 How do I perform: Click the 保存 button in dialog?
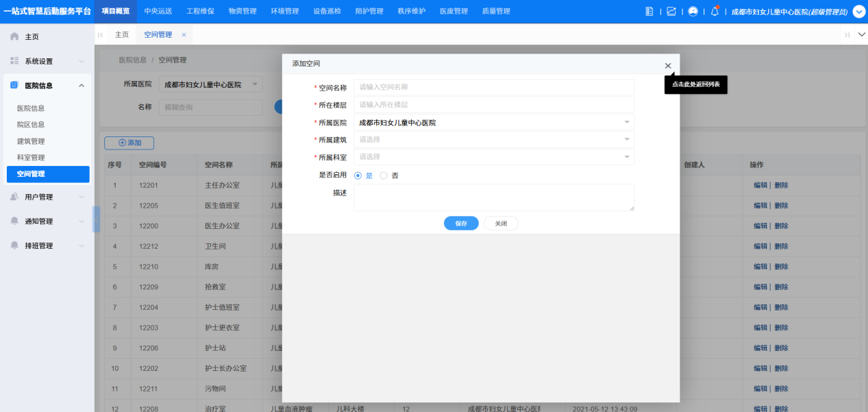pyautogui.click(x=461, y=223)
